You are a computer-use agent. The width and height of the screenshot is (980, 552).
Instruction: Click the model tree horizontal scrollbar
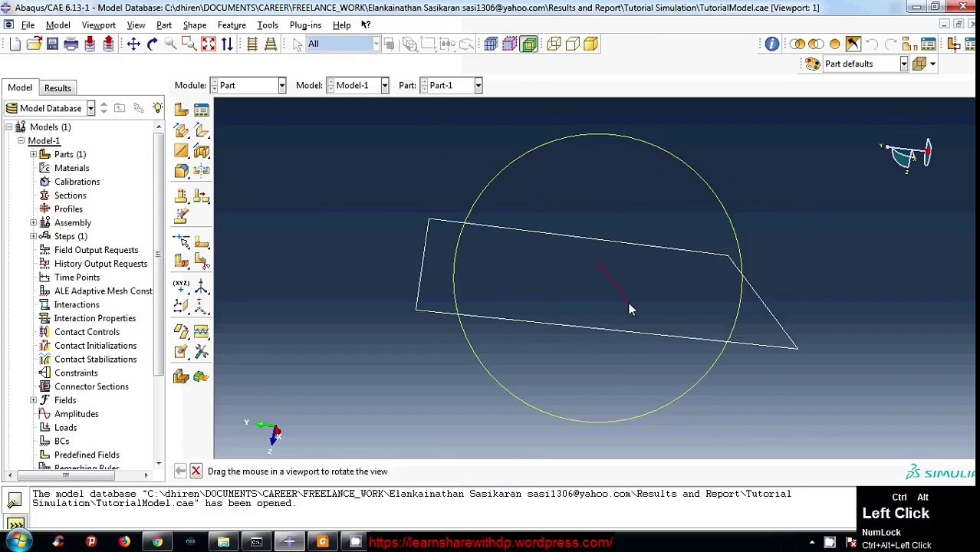click(65, 475)
